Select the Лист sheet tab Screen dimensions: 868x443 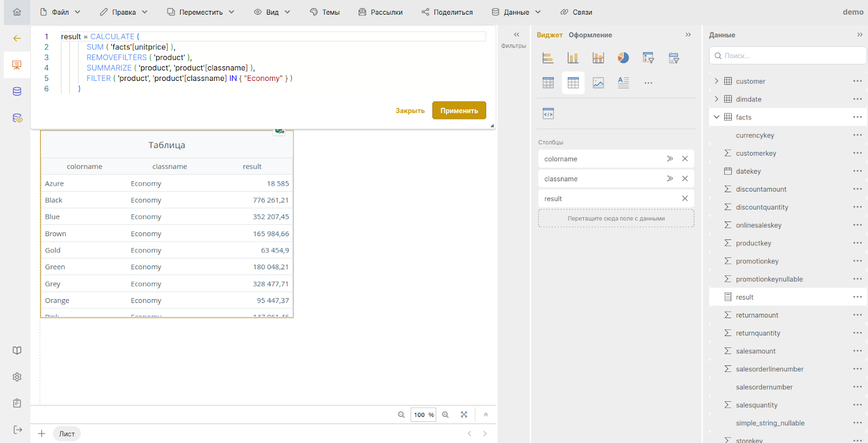(67, 434)
